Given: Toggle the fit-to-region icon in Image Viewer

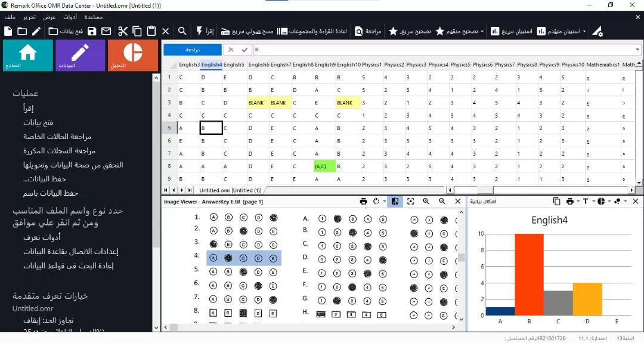Looking at the screenshot, I should [411, 202].
